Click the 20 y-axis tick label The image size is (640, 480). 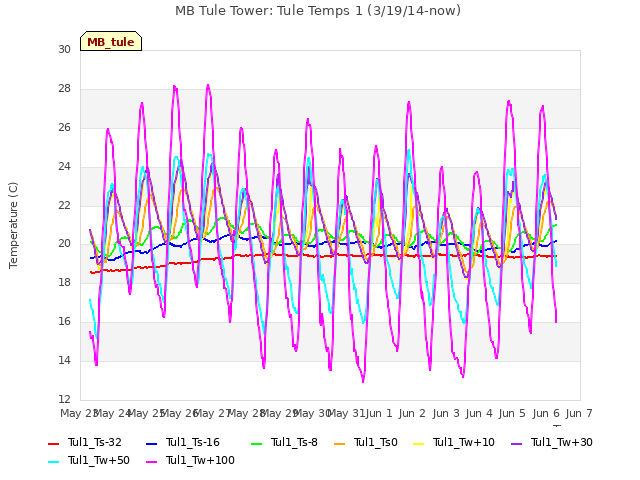click(x=64, y=244)
